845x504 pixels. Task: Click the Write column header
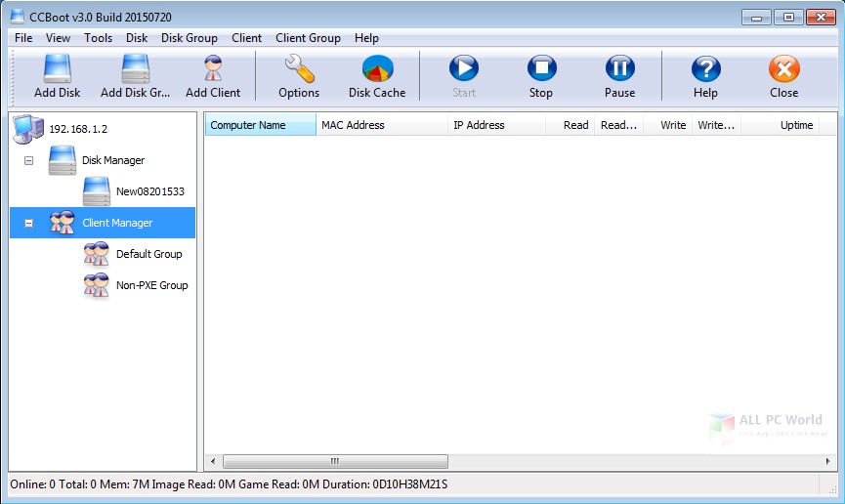[x=668, y=125]
